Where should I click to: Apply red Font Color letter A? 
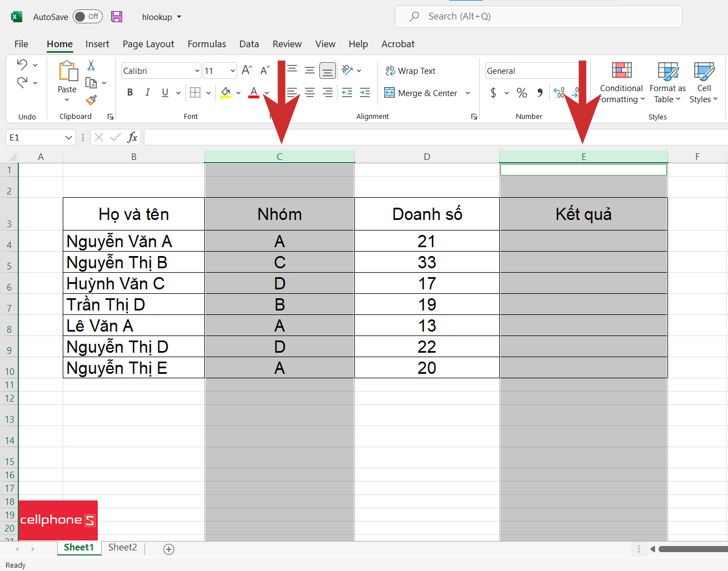coord(254,93)
